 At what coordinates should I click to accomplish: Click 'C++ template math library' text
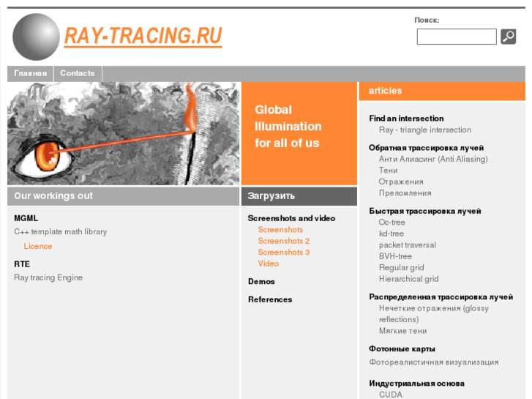pos(61,231)
